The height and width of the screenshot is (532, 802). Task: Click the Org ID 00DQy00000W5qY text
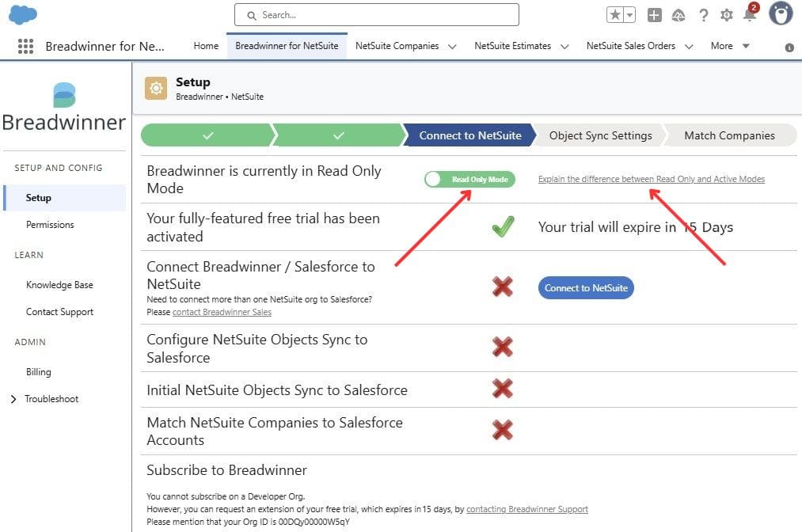pos(314,522)
